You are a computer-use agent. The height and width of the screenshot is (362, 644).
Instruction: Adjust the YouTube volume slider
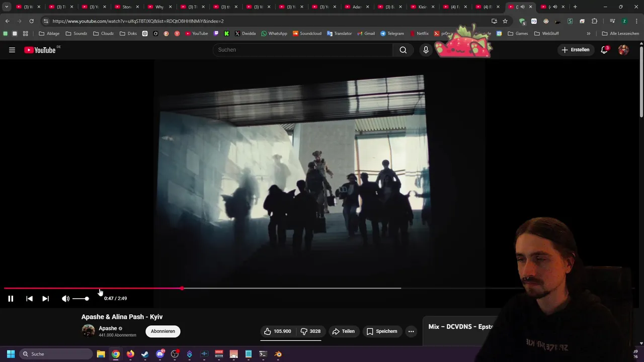coord(80,299)
